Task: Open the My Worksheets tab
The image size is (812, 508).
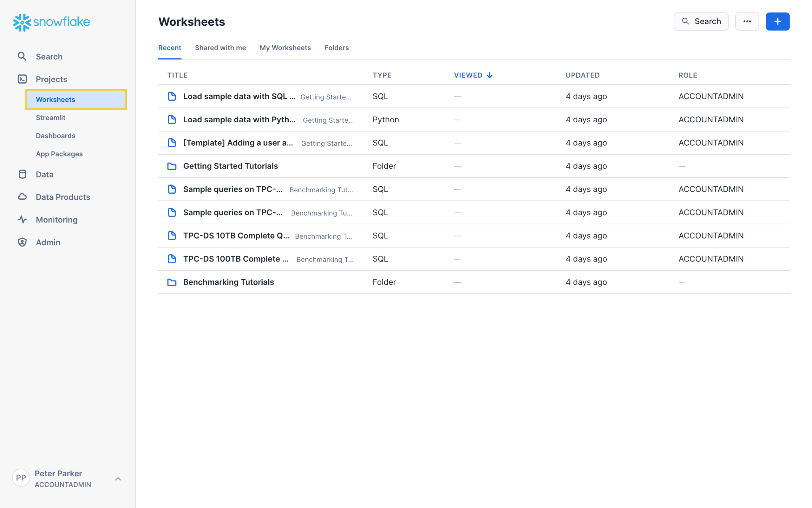Action: point(285,48)
